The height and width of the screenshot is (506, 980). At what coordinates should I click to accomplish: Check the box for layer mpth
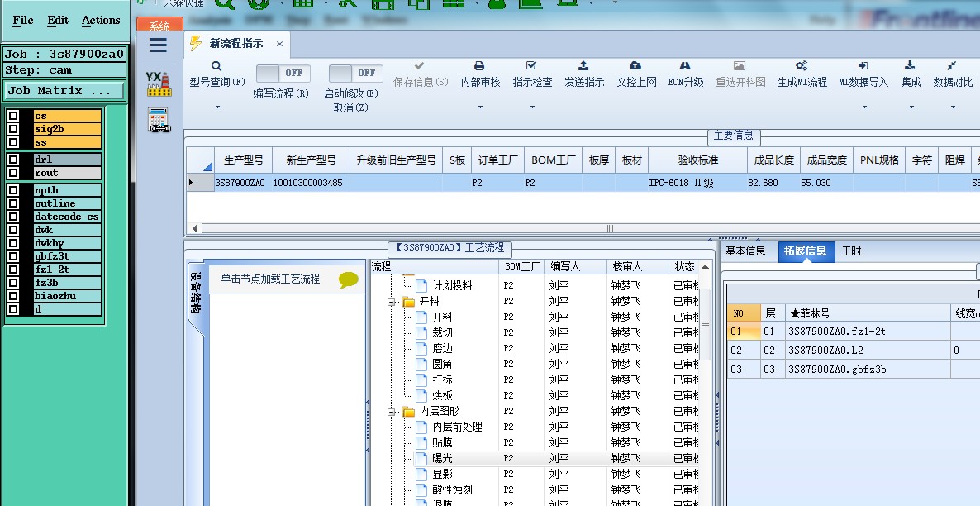click(x=13, y=190)
